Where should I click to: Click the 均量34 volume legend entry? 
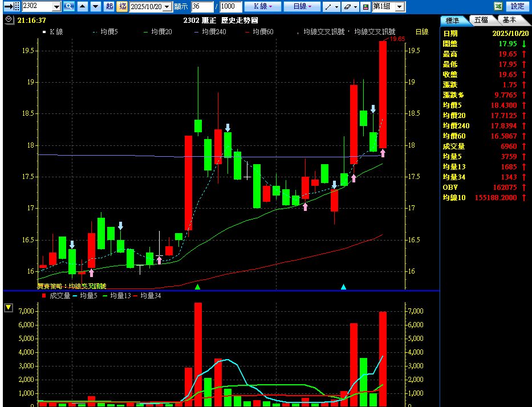tap(147, 296)
